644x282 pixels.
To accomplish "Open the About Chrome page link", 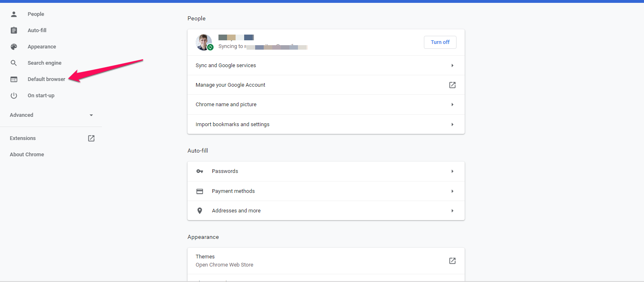I will click(27, 155).
